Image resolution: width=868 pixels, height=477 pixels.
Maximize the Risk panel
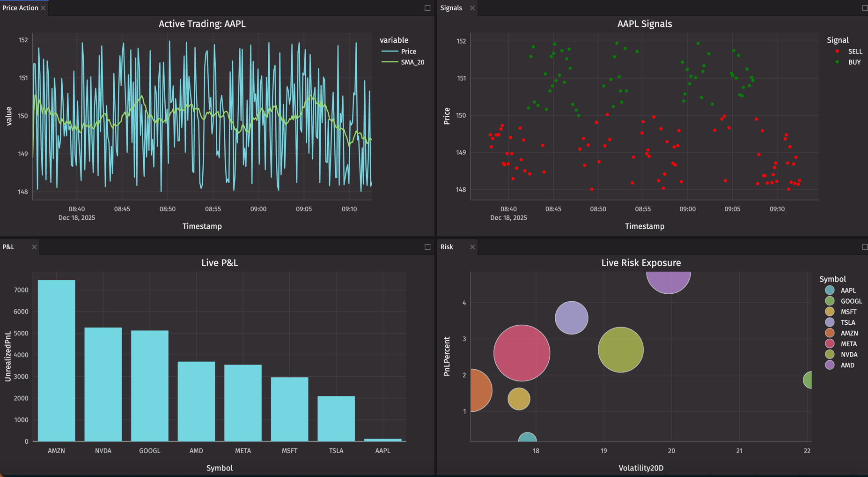(x=864, y=247)
